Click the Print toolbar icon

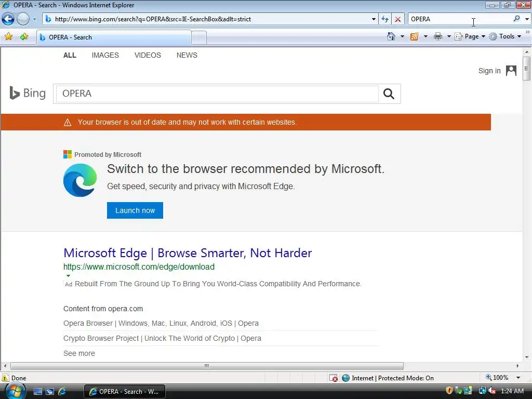click(437, 36)
